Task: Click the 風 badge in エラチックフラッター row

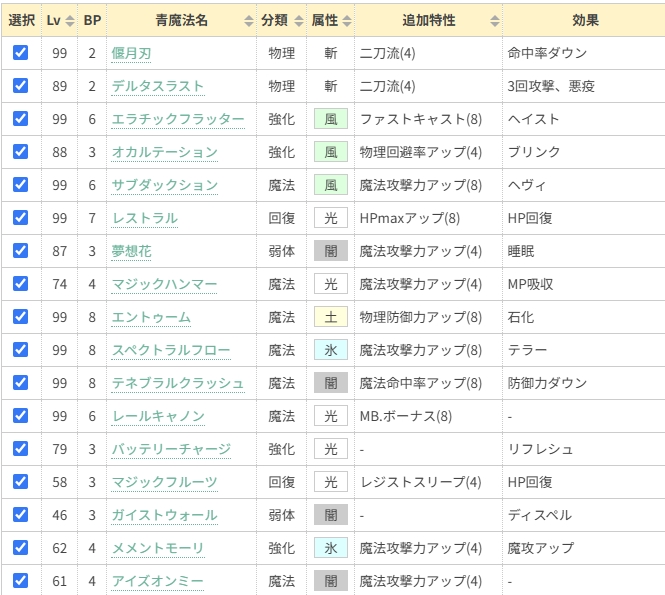Action: point(330,119)
